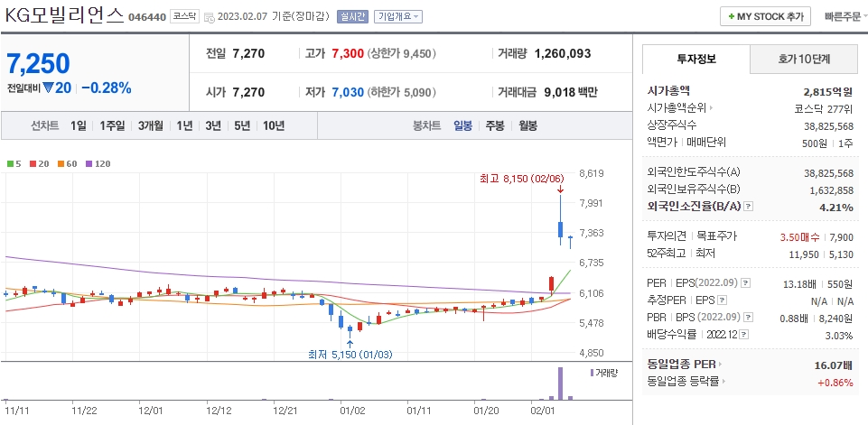The height and width of the screenshot is (425, 868).
Task: Click the 거래대금 value 9,018 백만
Action: point(570,92)
